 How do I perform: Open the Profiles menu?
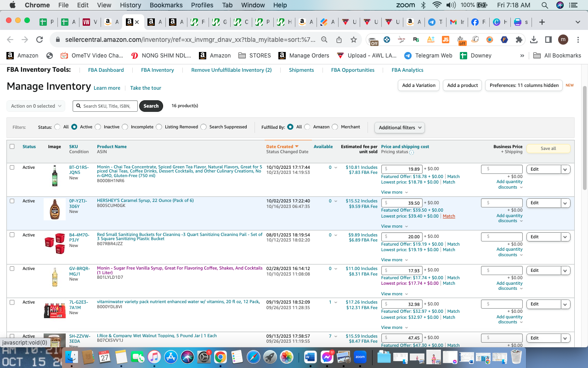pos(202,5)
